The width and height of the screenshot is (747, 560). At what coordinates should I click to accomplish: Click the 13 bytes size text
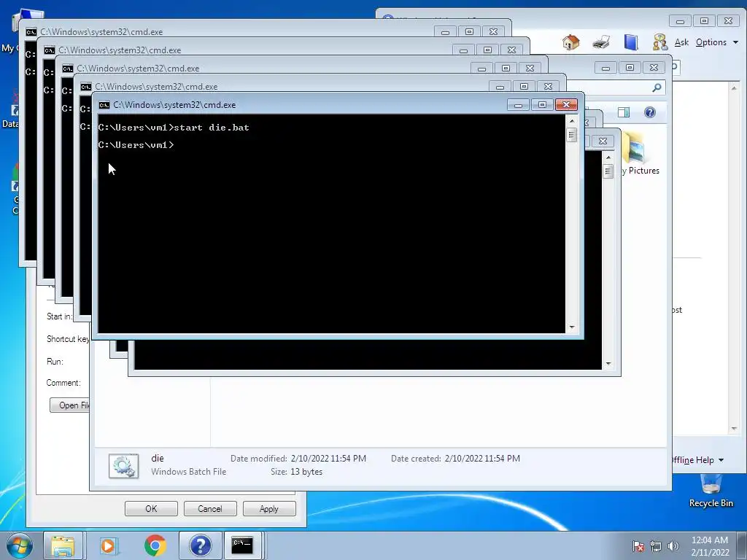click(306, 472)
